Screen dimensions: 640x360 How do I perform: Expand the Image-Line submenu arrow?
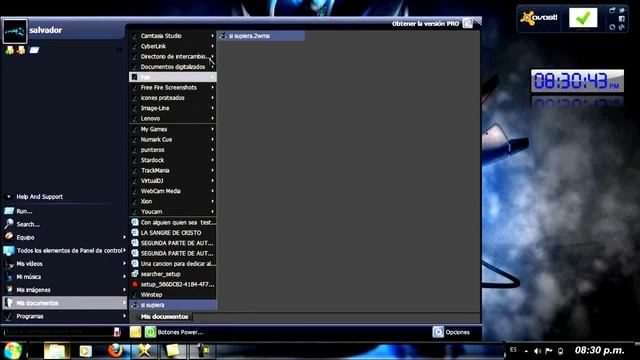point(213,108)
